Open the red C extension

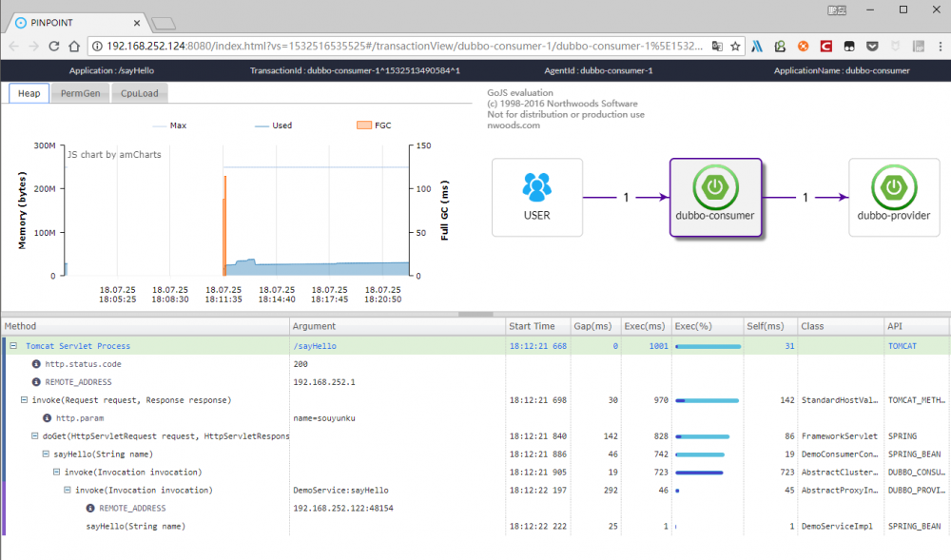coord(826,46)
